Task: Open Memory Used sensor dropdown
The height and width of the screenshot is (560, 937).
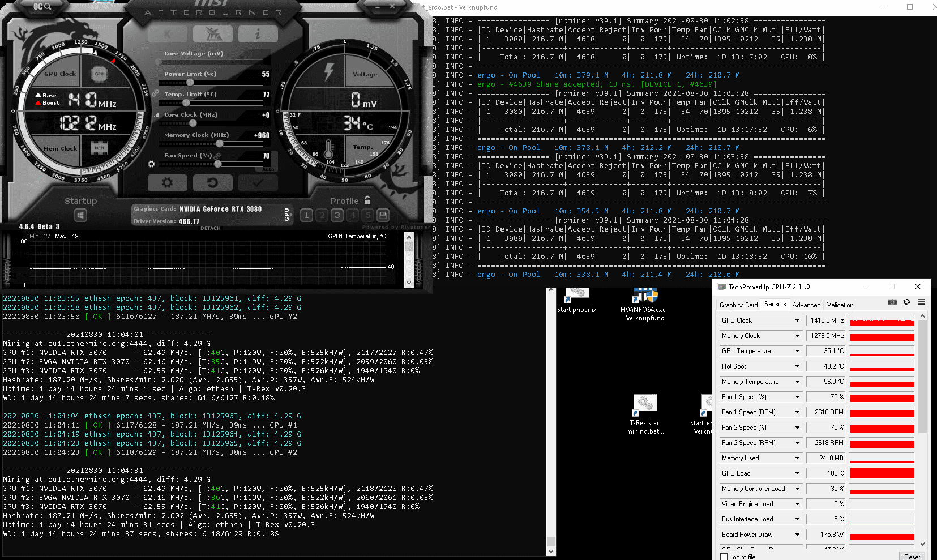Action: tap(797, 458)
